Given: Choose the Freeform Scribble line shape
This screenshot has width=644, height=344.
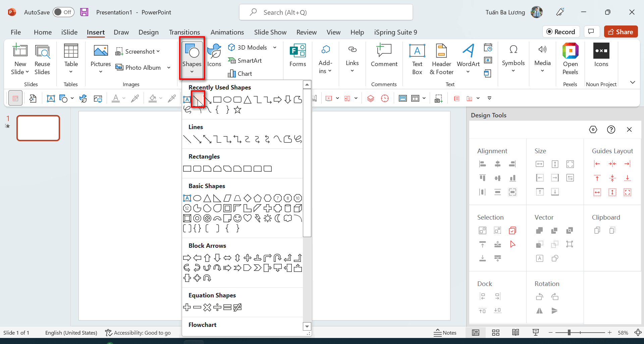Looking at the screenshot, I should 298,139.
